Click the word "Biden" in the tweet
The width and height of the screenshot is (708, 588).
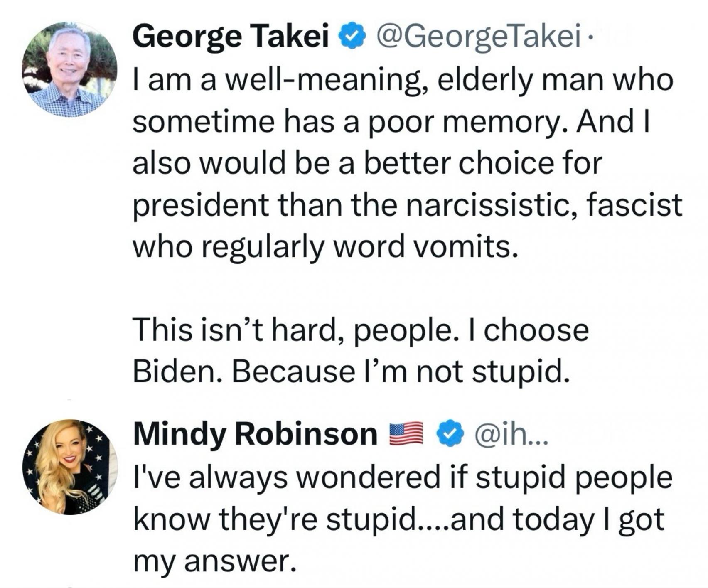(x=175, y=371)
